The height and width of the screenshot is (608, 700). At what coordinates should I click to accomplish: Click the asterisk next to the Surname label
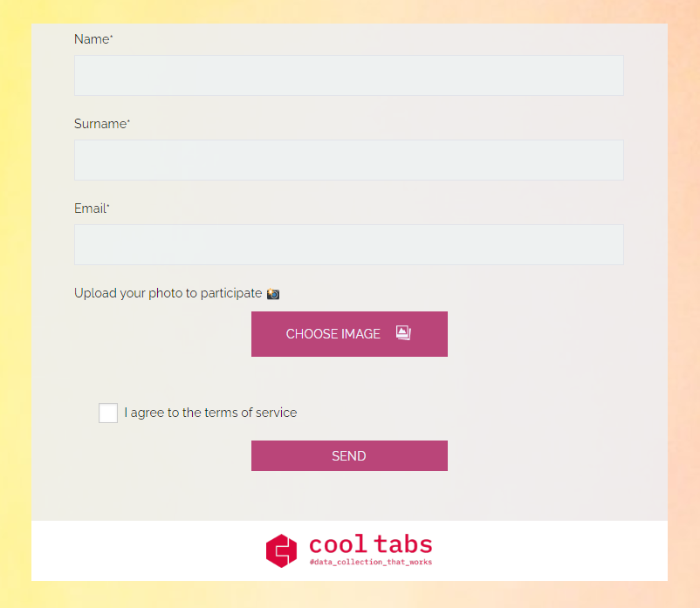pos(127,119)
